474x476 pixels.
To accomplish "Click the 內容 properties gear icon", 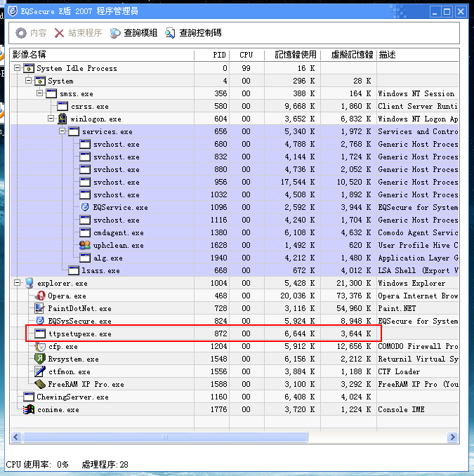I will [21, 33].
